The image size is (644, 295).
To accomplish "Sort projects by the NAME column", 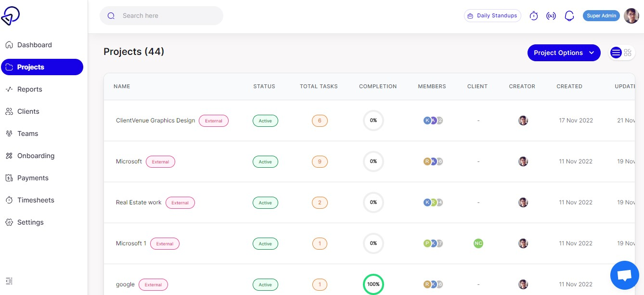I will (x=122, y=86).
